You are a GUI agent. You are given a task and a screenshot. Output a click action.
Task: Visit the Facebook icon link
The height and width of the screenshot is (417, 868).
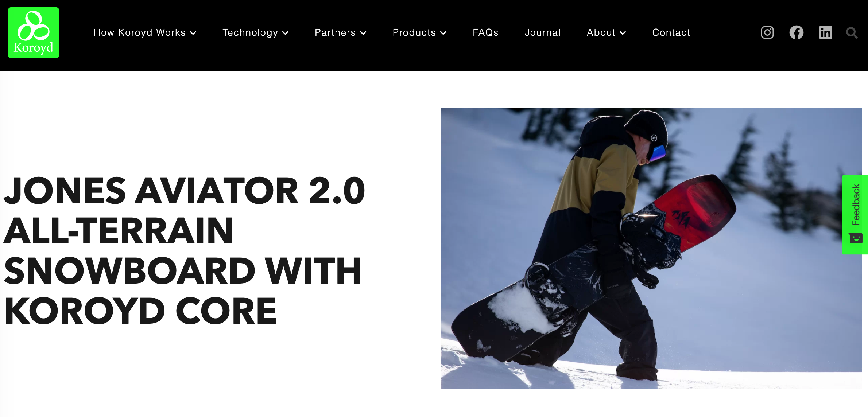pos(797,32)
